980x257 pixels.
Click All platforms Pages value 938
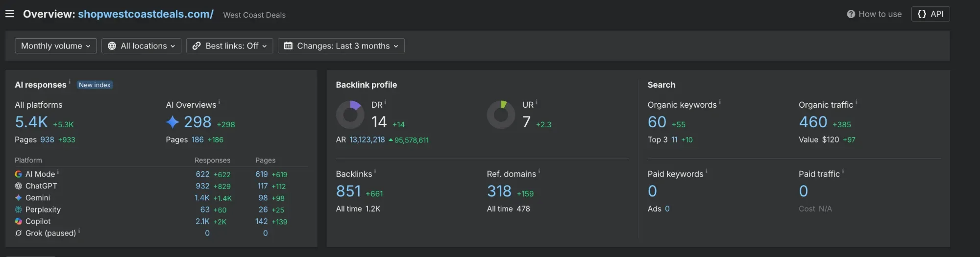(x=47, y=140)
